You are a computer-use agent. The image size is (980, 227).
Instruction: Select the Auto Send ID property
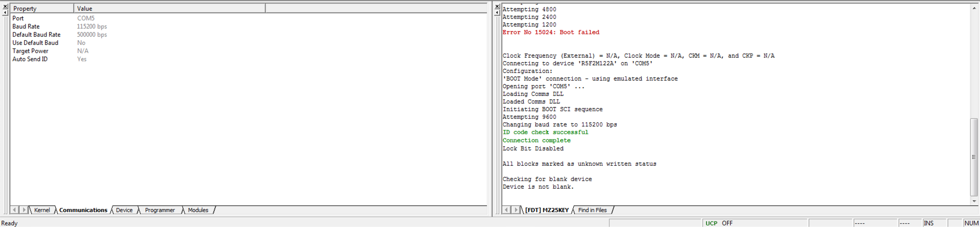point(248,59)
